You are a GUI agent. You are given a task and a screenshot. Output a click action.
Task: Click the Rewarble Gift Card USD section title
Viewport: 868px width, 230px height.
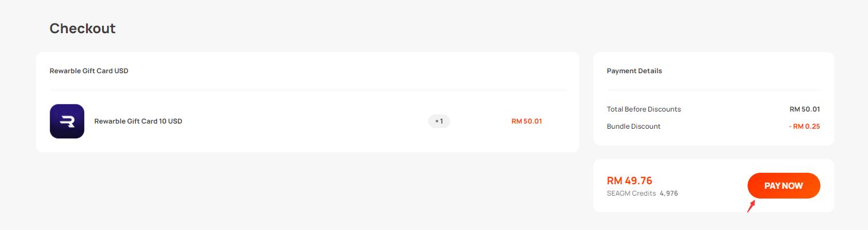[89, 71]
